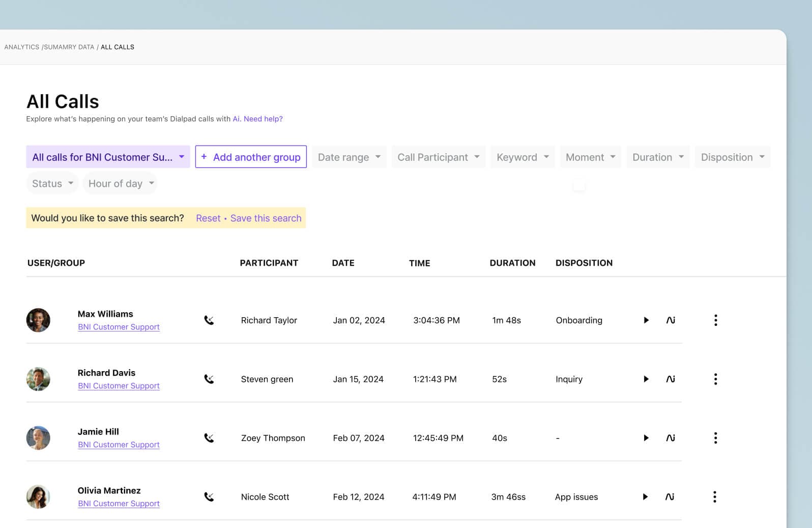Click Add another group button
Image resolution: width=812 pixels, height=528 pixels.
click(x=251, y=157)
